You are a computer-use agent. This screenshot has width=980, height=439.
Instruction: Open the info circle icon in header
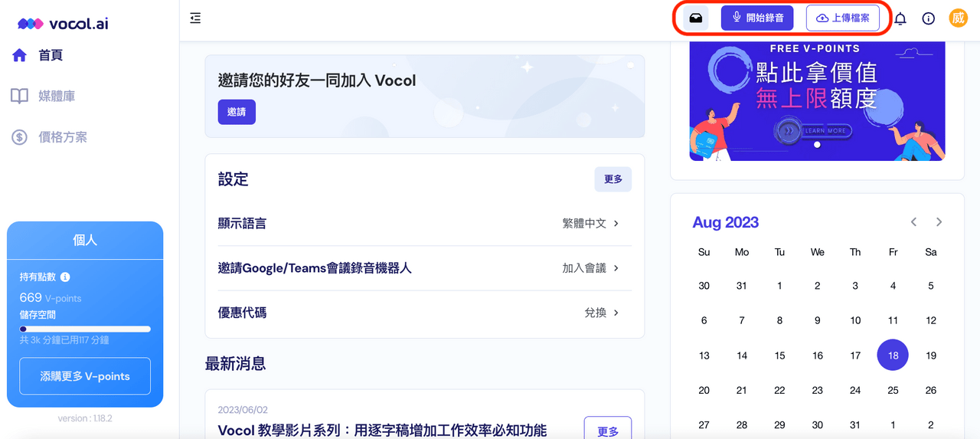tap(929, 18)
